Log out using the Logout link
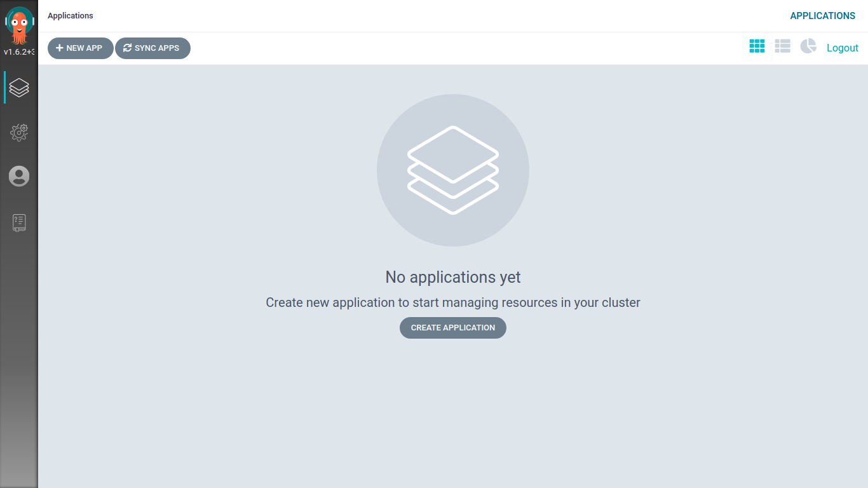This screenshot has width=868, height=488. tap(843, 48)
